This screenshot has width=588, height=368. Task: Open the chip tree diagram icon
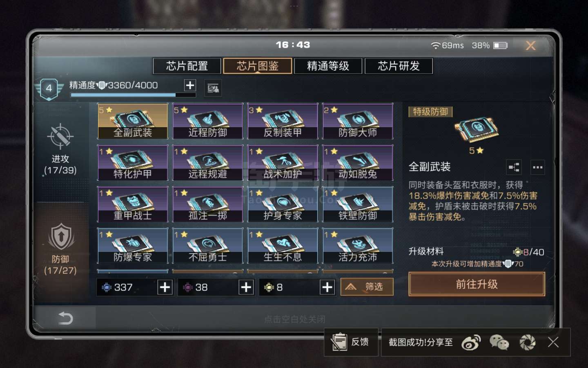514,167
